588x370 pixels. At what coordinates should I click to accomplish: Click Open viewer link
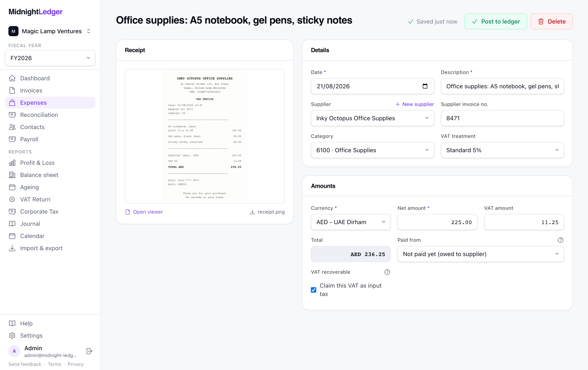click(144, 212)
